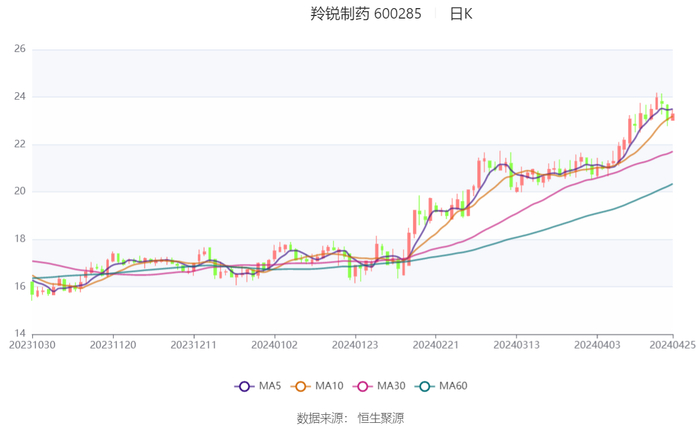This screenshot has width=700, height=426.
Task: Select the 20240425 x-axis date label
Action: point(672,345)
